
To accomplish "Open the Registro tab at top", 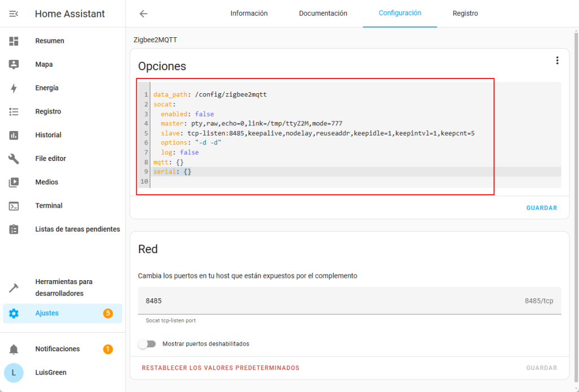I will pyautogui.click(x=465, y=14).
